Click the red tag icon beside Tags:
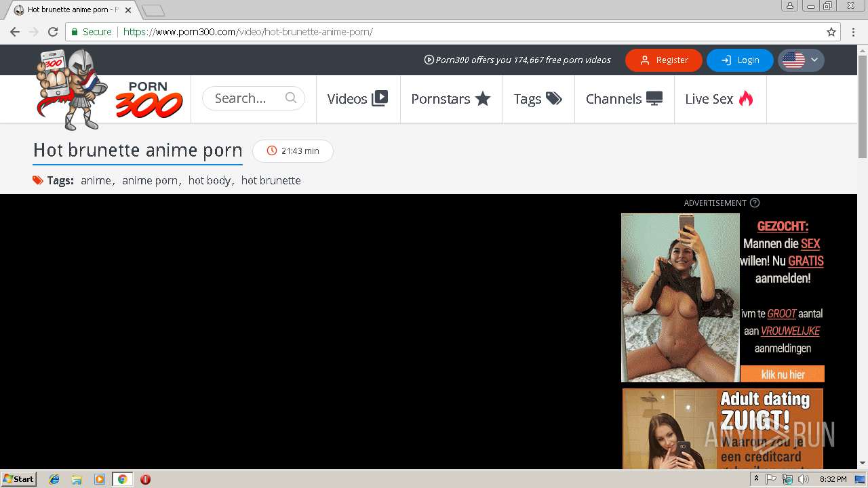The image size is (868, 488). (38, 180)
